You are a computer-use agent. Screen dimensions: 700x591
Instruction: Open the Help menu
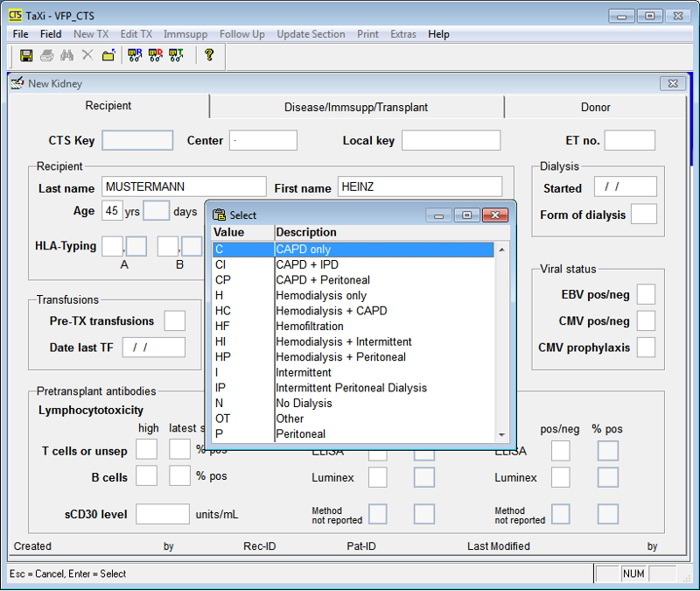tap(438, 34)
